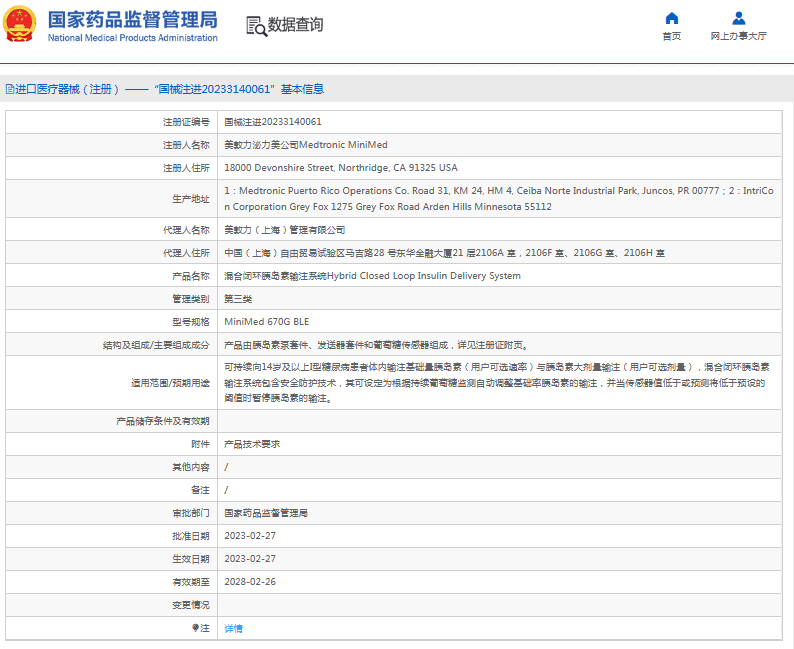
Task: Click the 其他内容 row label
Action: tap(190, 467)
